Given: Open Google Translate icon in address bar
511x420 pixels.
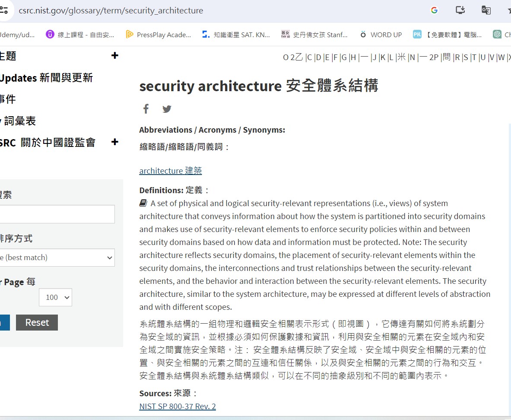Looking at the screenshot, I should click(486, 10).
